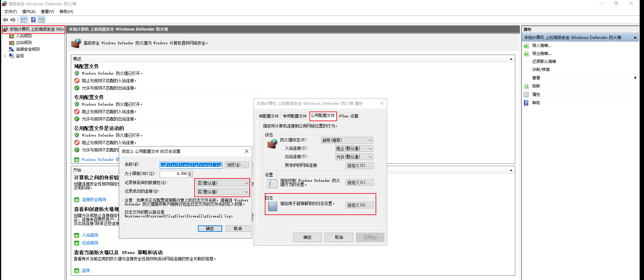
Task: Click green arrow icon beside 连接安全规则 link
Action: pos(77,200)
